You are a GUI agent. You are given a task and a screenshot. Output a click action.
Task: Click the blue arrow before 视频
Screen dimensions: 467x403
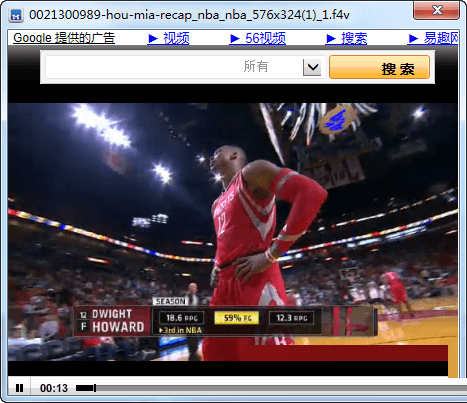153,39
